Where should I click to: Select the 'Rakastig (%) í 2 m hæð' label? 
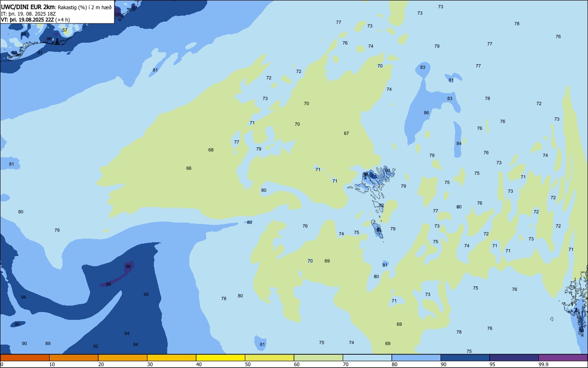point(85,7)
